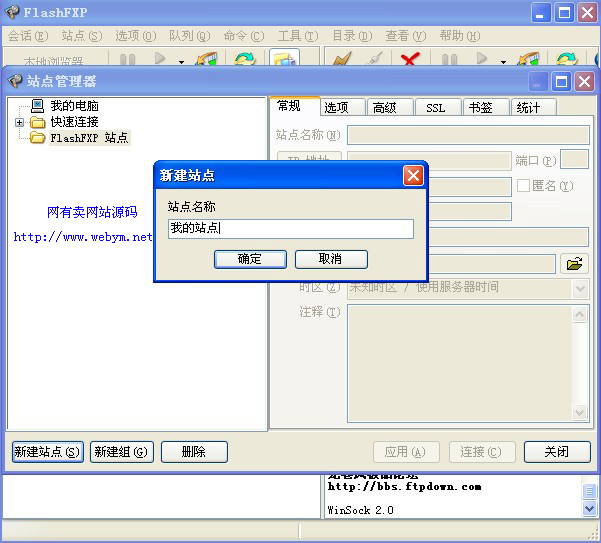Click the left panel refresh icon in toolbar

[x=244, y=61]
